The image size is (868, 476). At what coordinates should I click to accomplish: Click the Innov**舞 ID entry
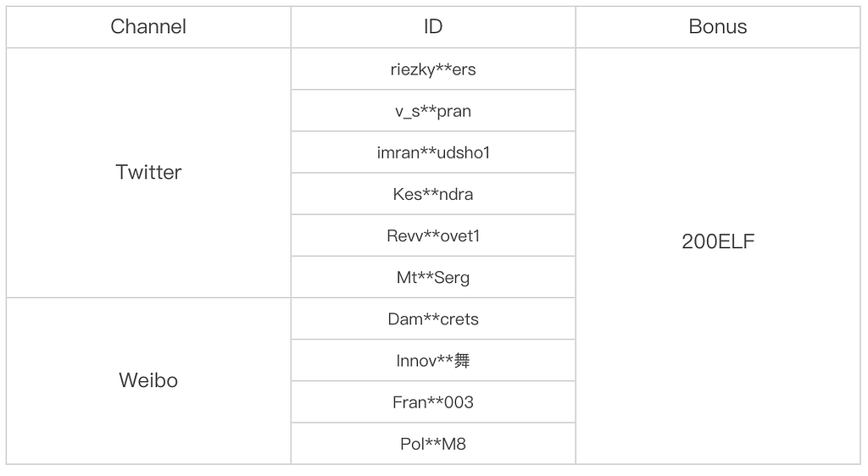click(433, 361)
